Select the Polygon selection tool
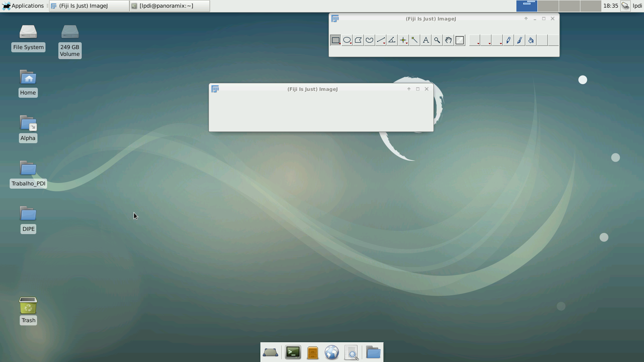The height and width of the screenshot is (362, 644). (358, 40)
